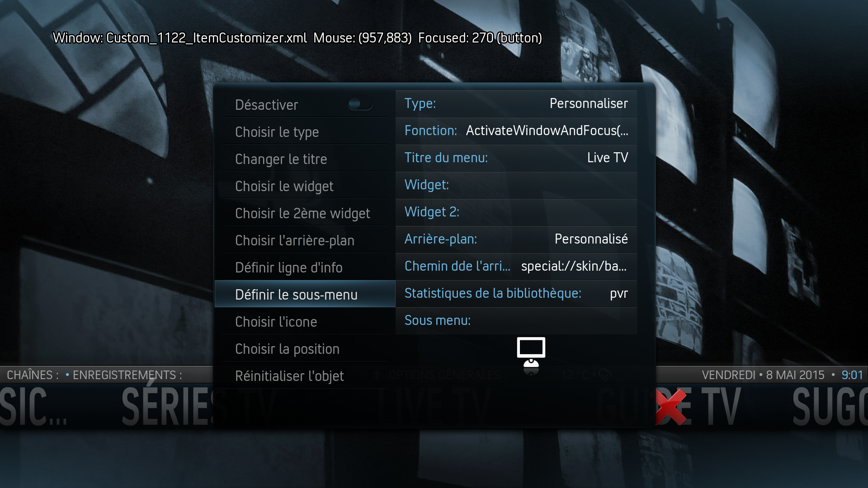Click the red X mark icon

tap(671, 408)
